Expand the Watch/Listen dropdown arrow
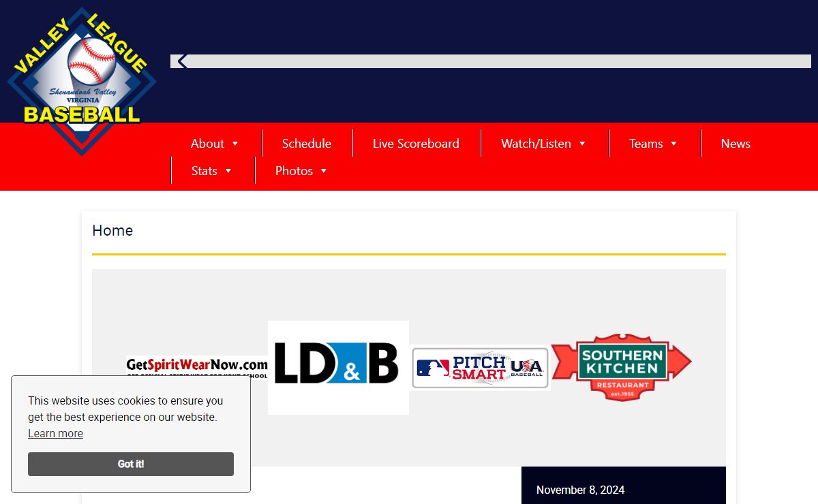 click(x=582, y=144)
